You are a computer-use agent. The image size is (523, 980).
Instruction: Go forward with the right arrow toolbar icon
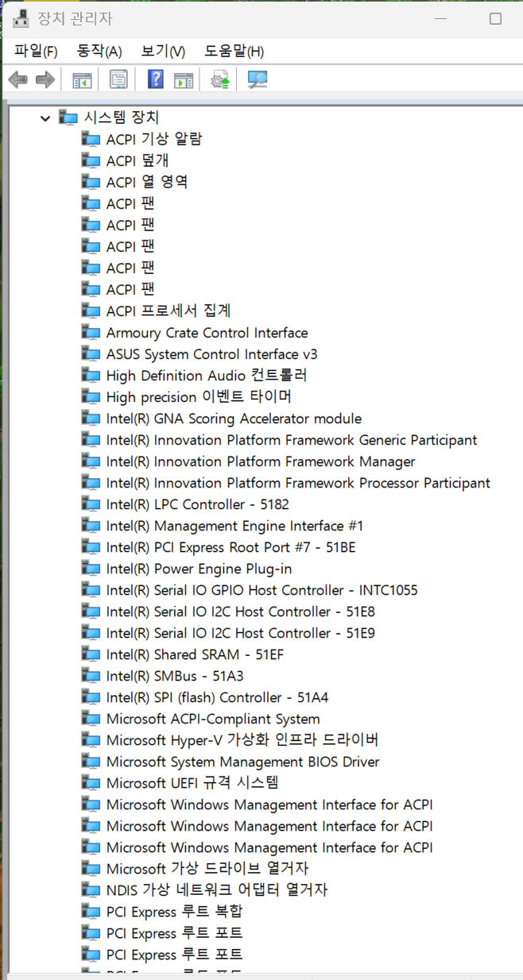(x=45, y=79)
